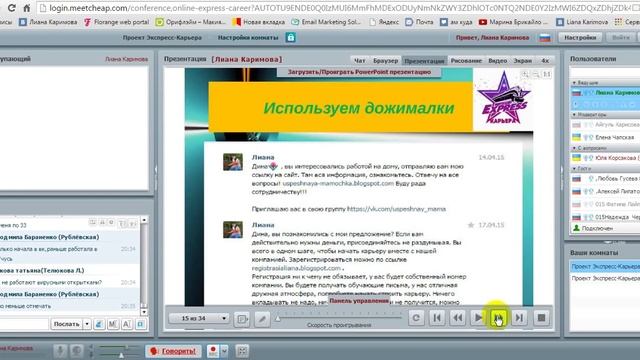640x360 pixels.
Task: Switch to the Рисование tab
Action: tap(466, 60)
